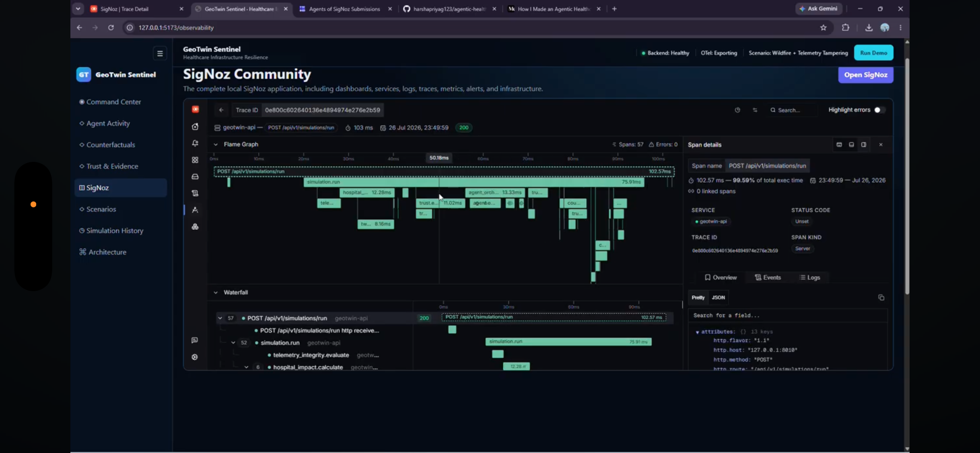Select the hospital 12.28ms flame graph bar
The width and height of the screenshot is (980, 453).
click(367, 192)
